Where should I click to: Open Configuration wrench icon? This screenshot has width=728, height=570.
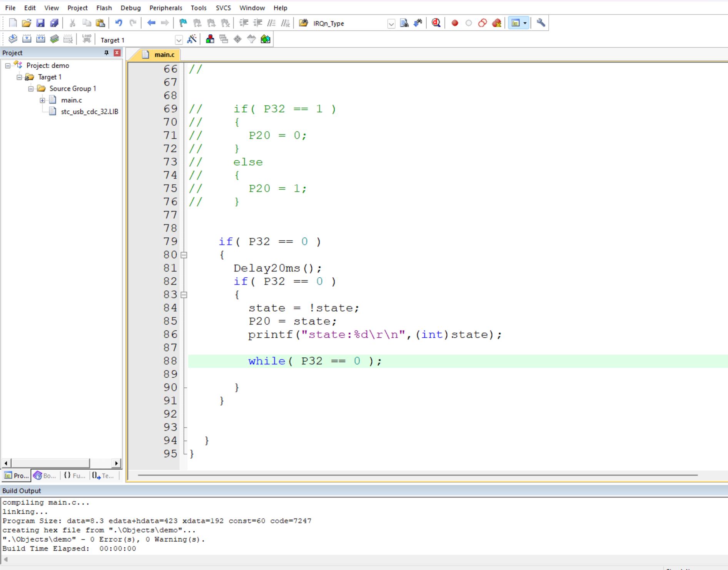(x=541, y=23)
